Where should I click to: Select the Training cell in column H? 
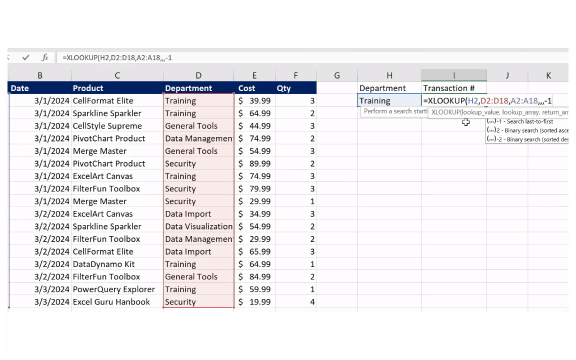click(x=389, y=101)
